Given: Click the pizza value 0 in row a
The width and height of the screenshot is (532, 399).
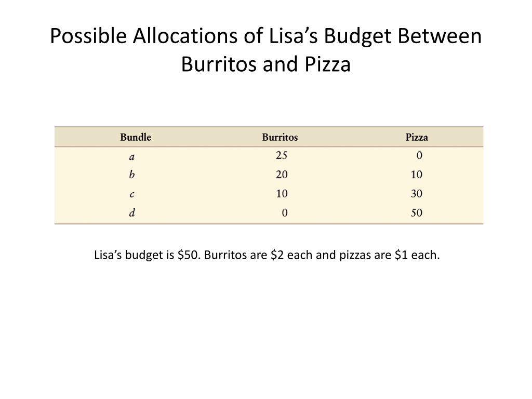Looking at the screenshot, I should coord(419,155).
